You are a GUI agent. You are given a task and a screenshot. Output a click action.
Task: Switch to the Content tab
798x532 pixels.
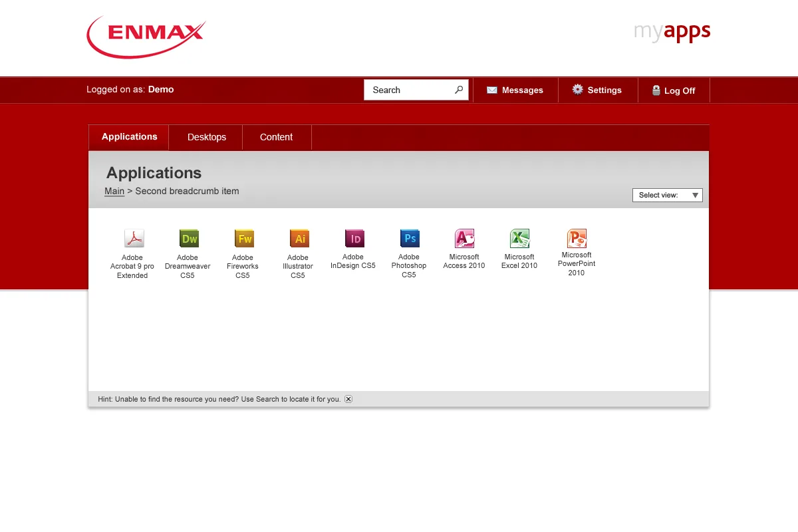pyautogui.click(x=276, y=137)
